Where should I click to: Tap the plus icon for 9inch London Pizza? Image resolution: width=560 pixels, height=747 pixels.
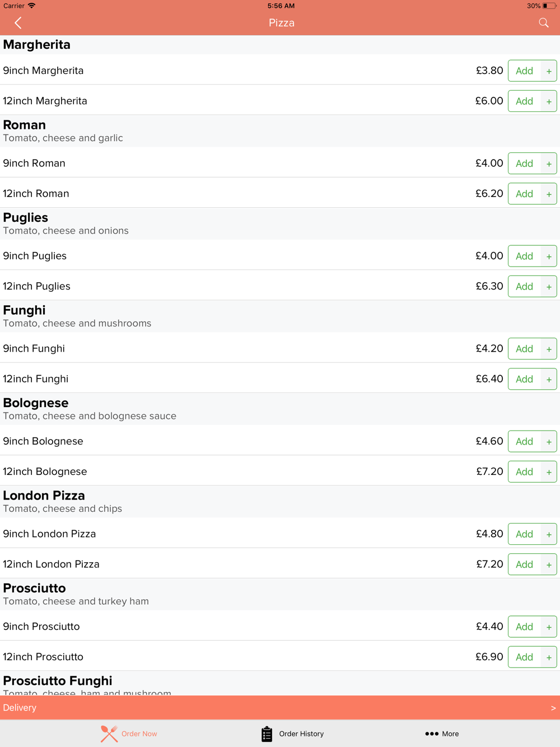coord(549,534)
